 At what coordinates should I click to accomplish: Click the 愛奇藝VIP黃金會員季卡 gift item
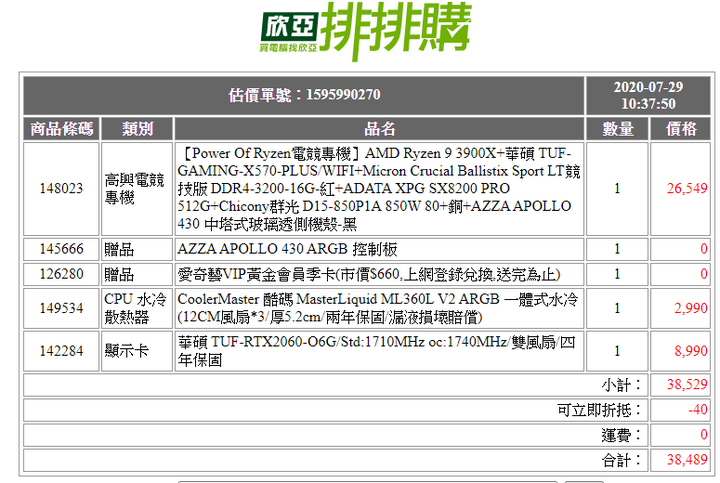(x=369, y=275)
